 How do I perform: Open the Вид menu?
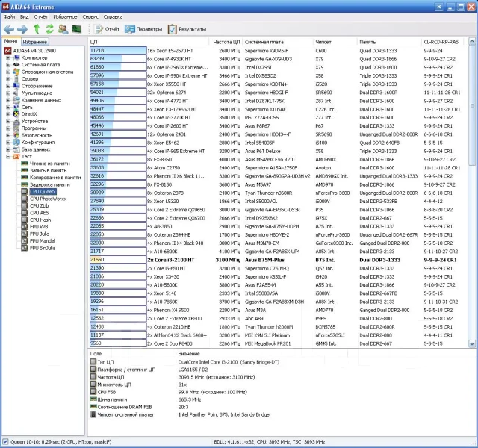pyautogui.click(x=25, y=16)
